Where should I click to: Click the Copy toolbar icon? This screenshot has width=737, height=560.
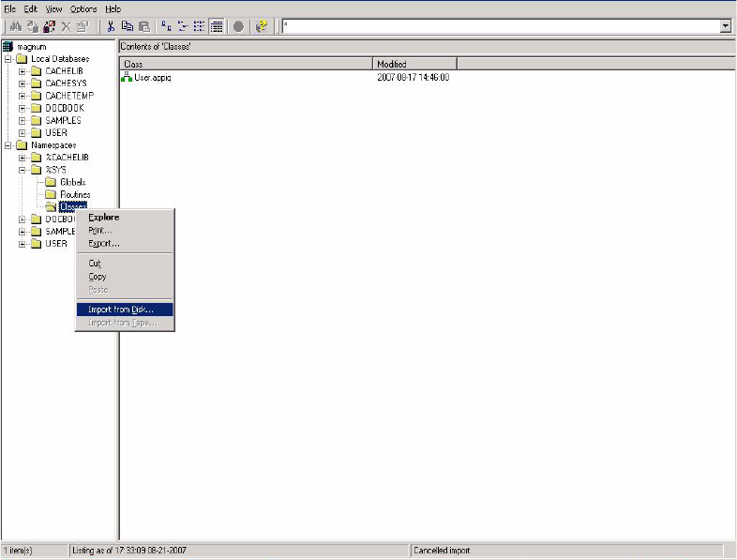(x=128, y=26)
